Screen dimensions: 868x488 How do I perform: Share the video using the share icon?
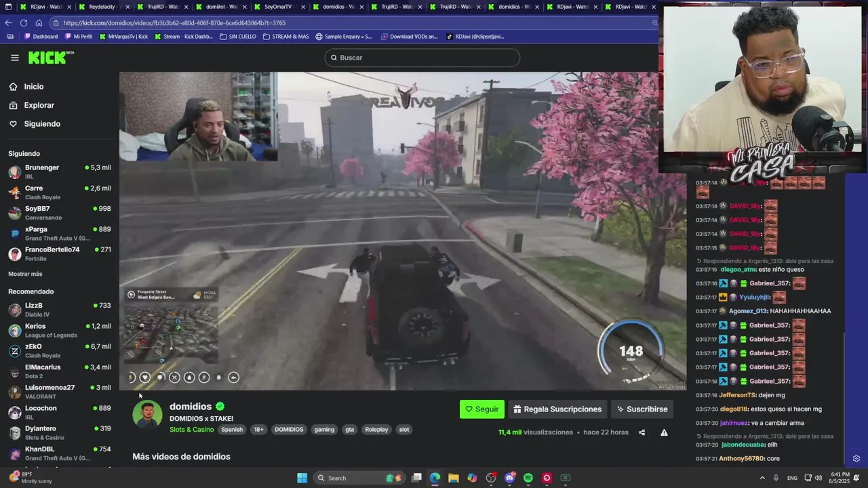(x=642, y=432)
